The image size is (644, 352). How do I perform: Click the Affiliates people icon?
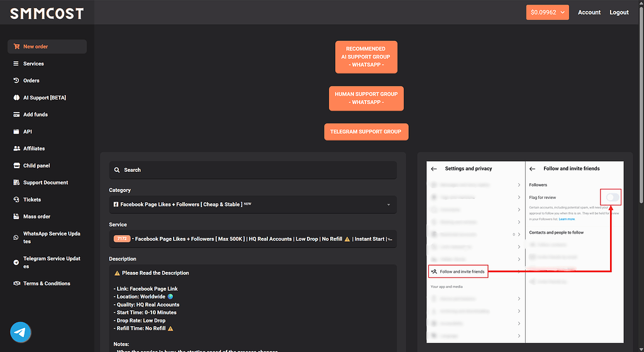pyautogui.click(x=17, y=149)
